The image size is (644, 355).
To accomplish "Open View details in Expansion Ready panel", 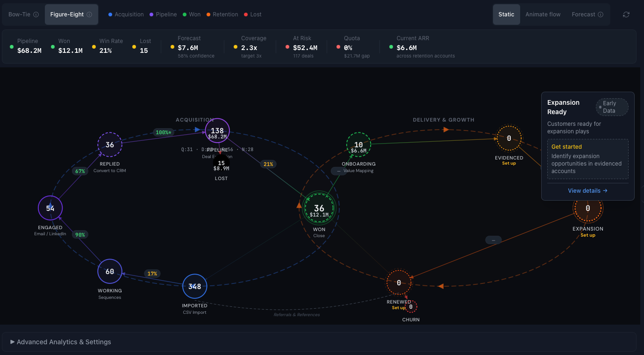I will [x=587, y=190].
